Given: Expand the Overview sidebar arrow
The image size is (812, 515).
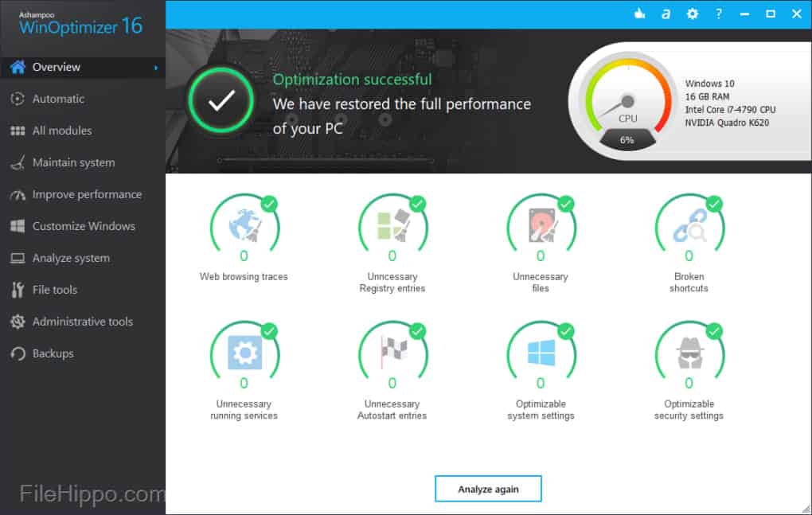Looking at the screenshot, I should click(x=156, y=68).
